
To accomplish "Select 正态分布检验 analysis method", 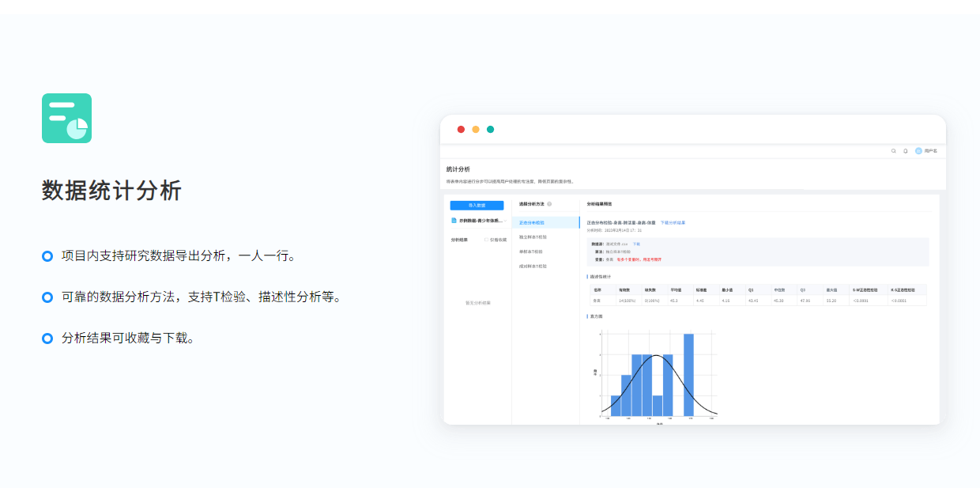I will (532, 223).
